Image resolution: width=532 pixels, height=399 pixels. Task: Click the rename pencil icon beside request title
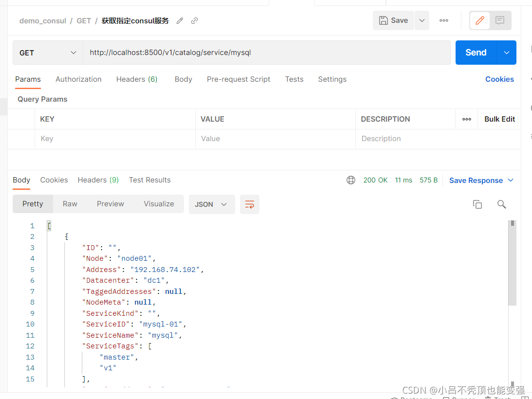(180, 21)
